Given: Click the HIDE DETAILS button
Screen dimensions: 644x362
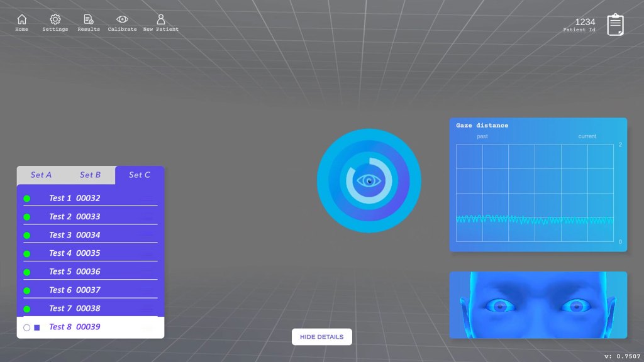Looking at the screenshot, I should pyautogui.click(x=321, y=337).
